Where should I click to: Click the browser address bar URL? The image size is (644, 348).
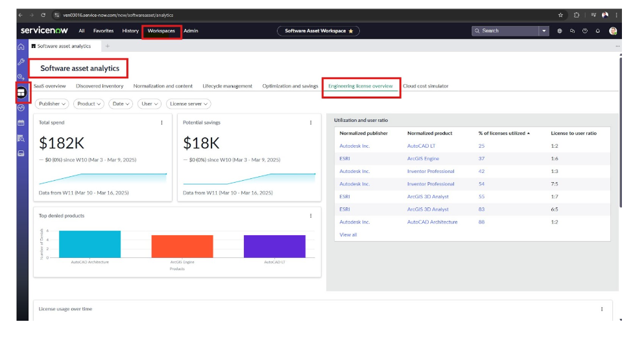pyautogui.click(x=118, y=15)
